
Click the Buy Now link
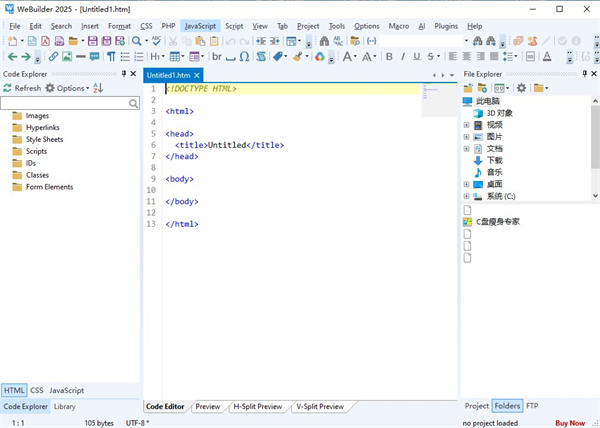(570, 423)
